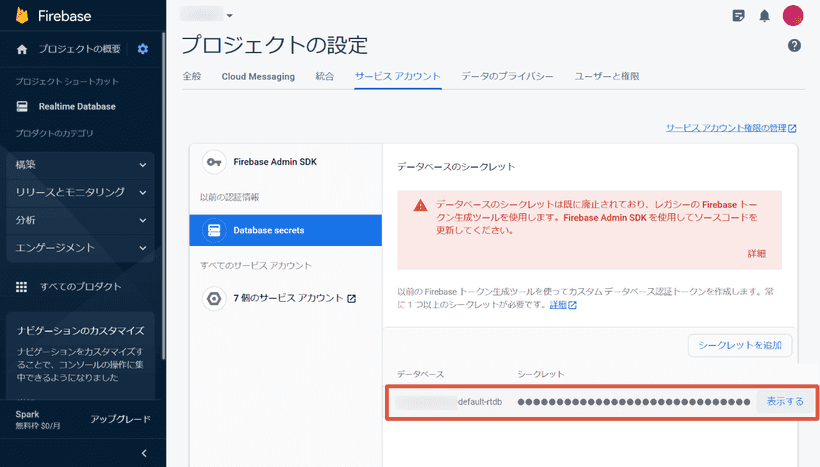Expand the 構築 category
The height and width of the screenshot is (467, 820).
click(x=81, y=165)
